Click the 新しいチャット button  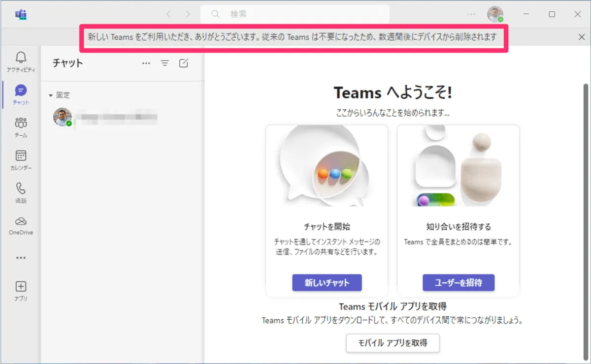(327, 283)
